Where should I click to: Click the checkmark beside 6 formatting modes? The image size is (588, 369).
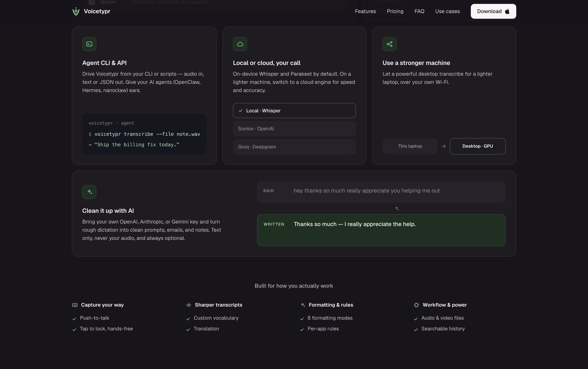click(x=302, y=319)
